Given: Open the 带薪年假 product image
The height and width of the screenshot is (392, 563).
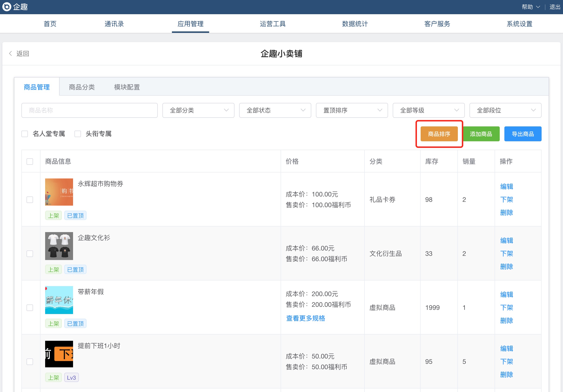Looking at the screenshot, I should [x=59, y=300].
